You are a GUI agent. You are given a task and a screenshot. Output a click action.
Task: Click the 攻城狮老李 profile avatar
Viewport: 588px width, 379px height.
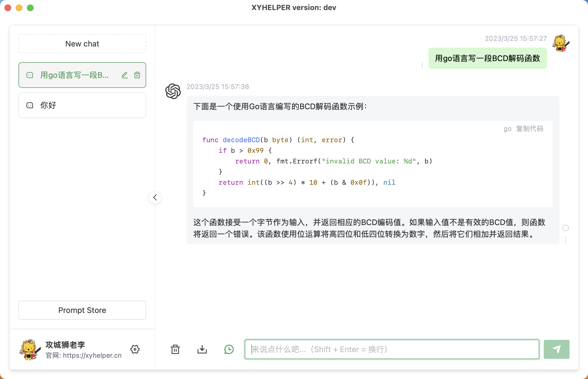(x=30, y=349)
